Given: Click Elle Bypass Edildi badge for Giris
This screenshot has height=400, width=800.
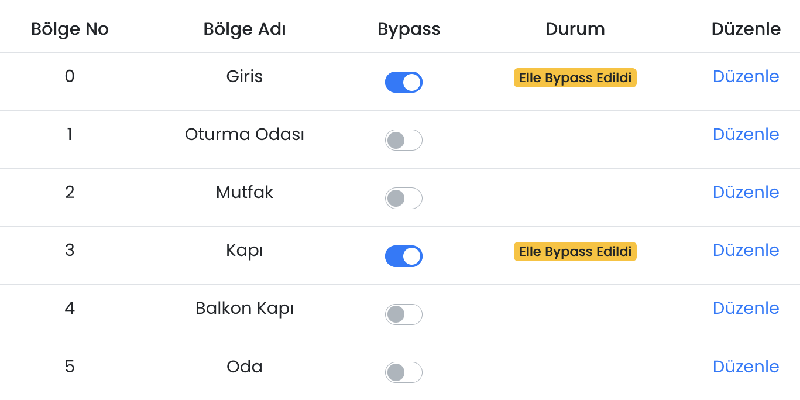Looking at the screenshot, I should [x=575, y=77].
